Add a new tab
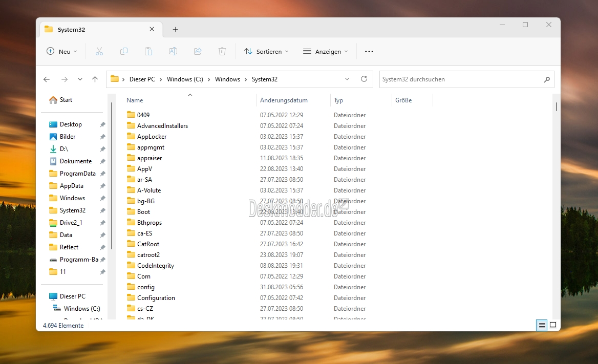The width and height of the screenshot is (598, 364). coord(176,29)
